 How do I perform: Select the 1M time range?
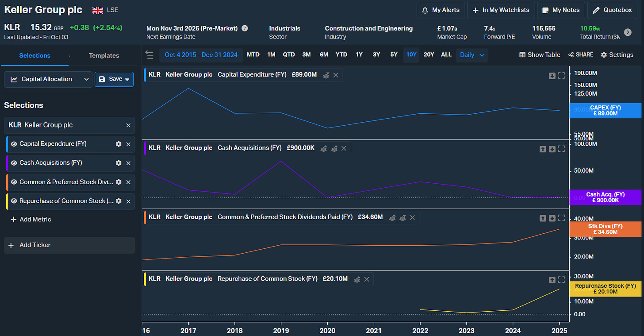[271, 55]
